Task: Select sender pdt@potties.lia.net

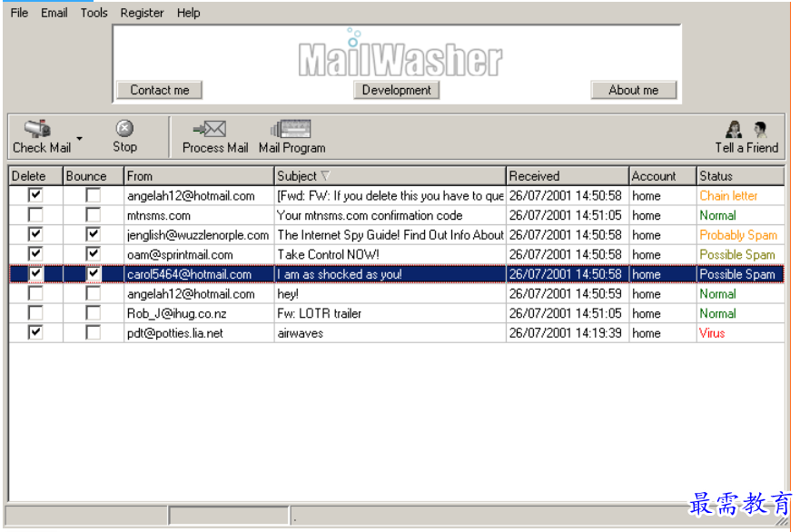Action: 175,333
